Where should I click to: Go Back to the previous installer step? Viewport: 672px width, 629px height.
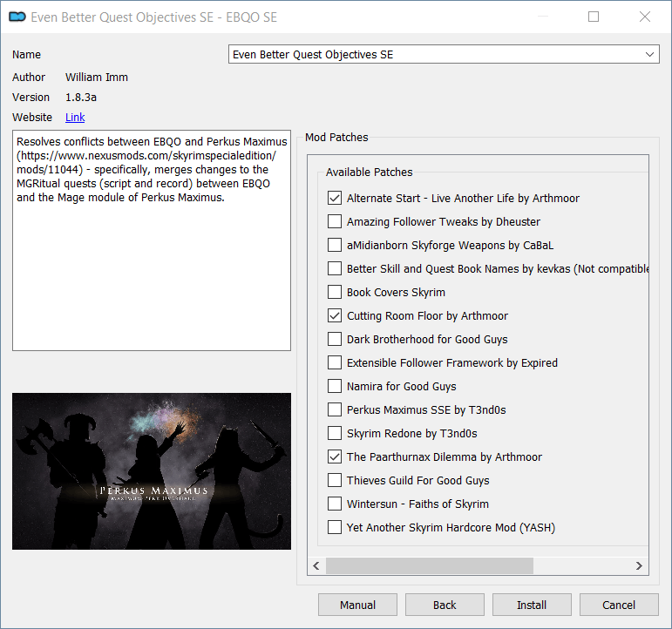(x=445, y=605)
